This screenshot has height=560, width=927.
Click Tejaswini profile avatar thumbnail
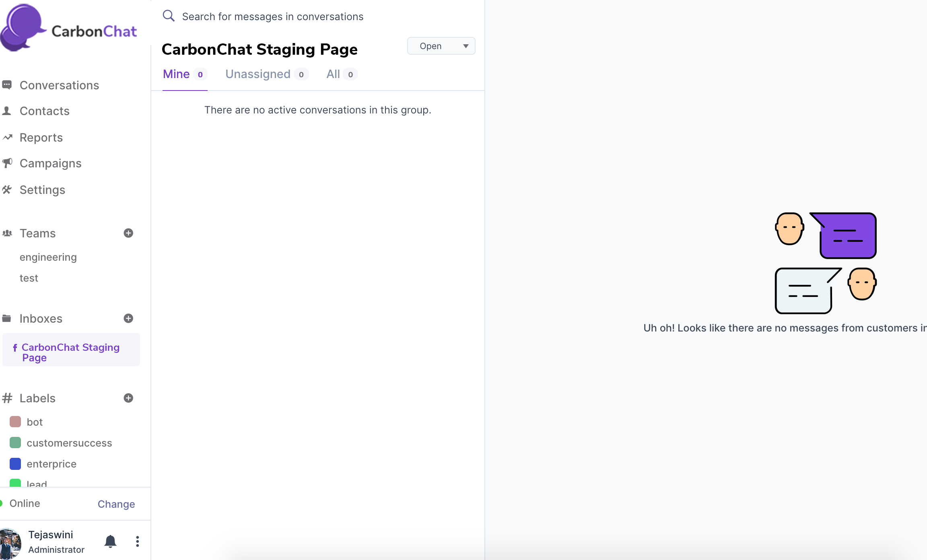(10, 543)
